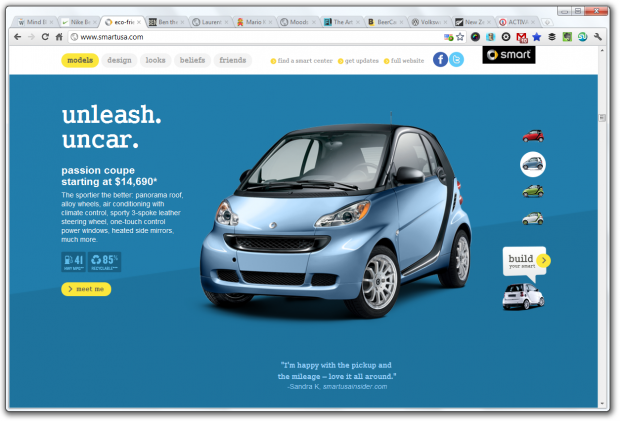Switch to the New Ze browser tab
The height and width of the screenshot is (421, 620).
pos(474,22)
